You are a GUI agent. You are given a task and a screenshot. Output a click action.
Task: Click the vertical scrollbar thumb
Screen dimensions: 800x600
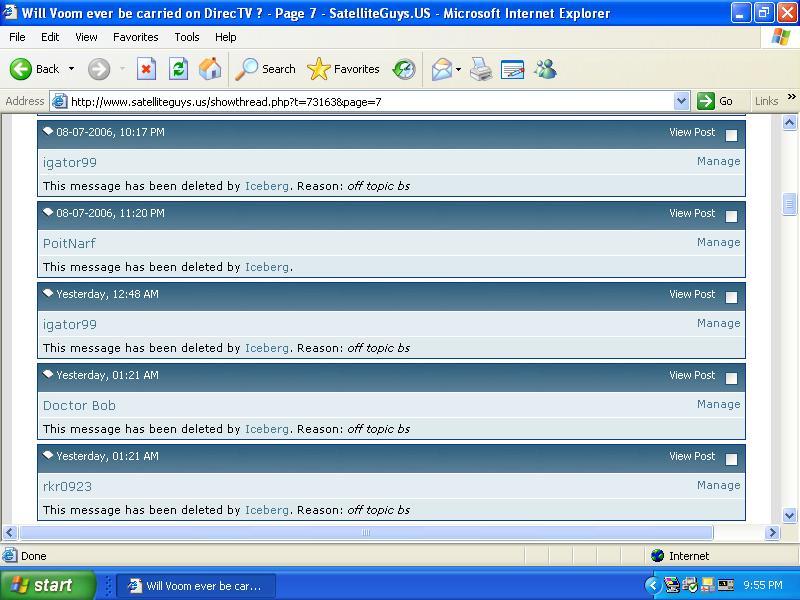point(789,204)
